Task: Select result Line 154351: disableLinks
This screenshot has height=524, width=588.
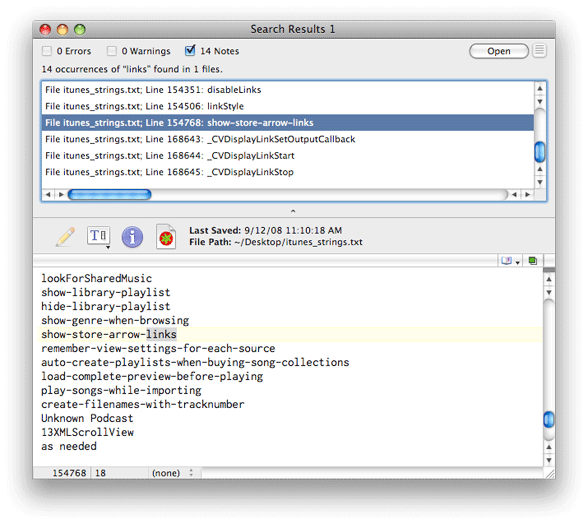Action: pos(287,90)
